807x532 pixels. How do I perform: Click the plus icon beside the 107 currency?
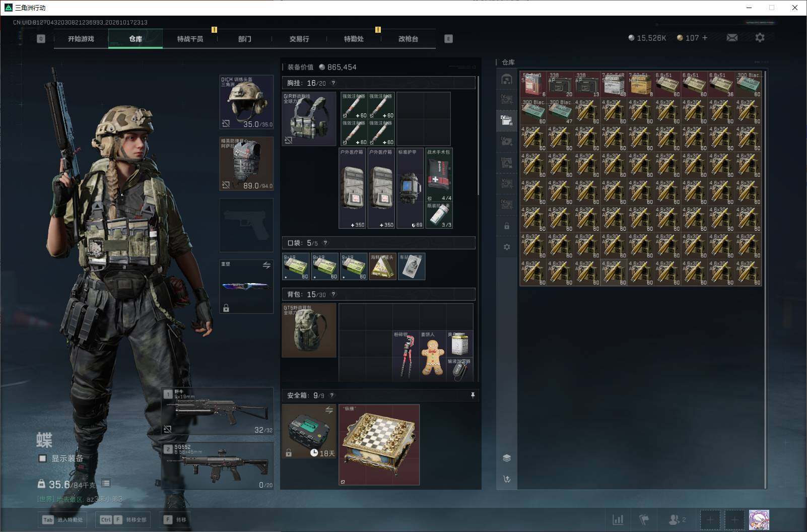(705, 38)
